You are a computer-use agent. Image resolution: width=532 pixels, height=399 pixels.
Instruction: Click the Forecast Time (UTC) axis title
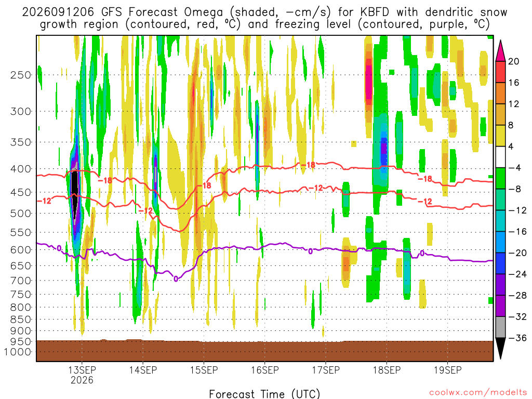click(264, 394)
